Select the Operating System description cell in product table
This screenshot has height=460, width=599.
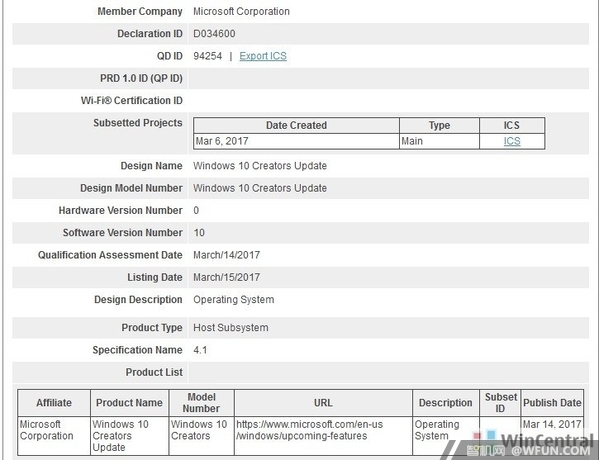tap(445, 436)
